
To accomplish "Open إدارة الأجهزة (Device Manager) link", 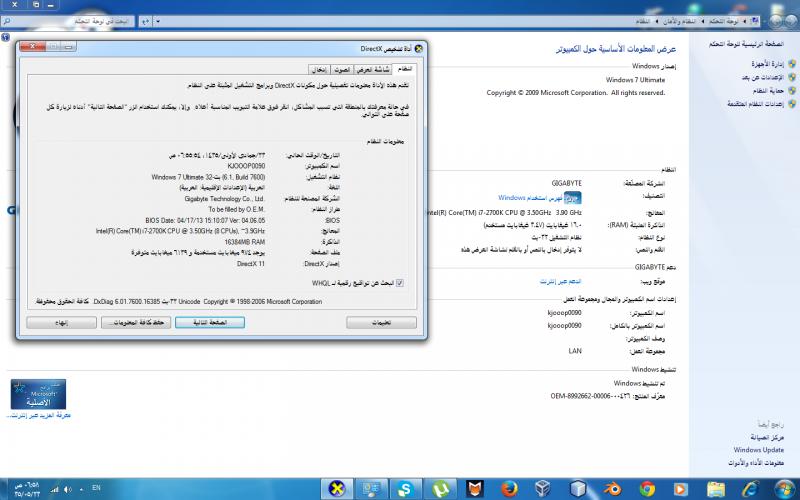I will pyautogui.click(x=767, y=64).
